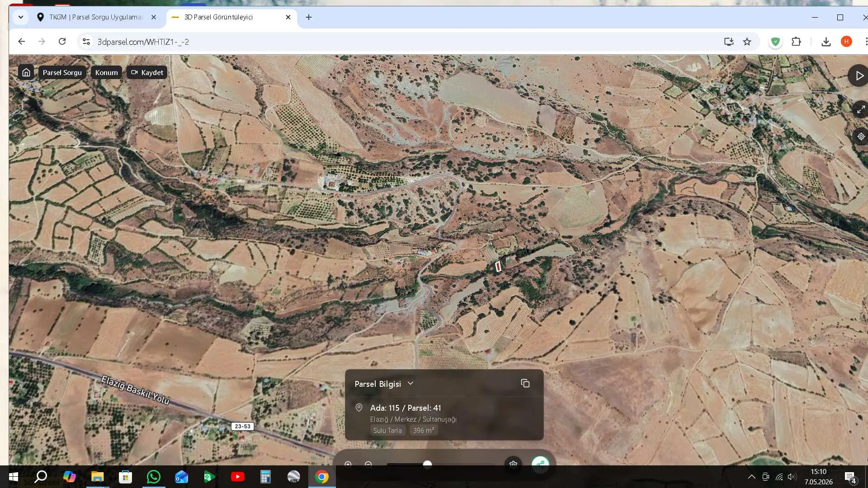The height and width of the screenshot is (488, 868).
Task: Collapse the Parsel Bilgisi chevron
Action: [x=410, y=384]
